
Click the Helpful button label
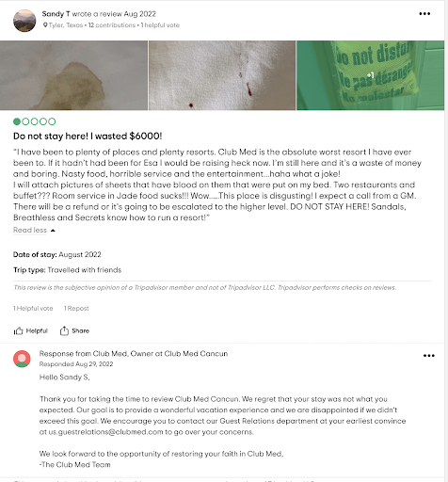pos(37,330)
